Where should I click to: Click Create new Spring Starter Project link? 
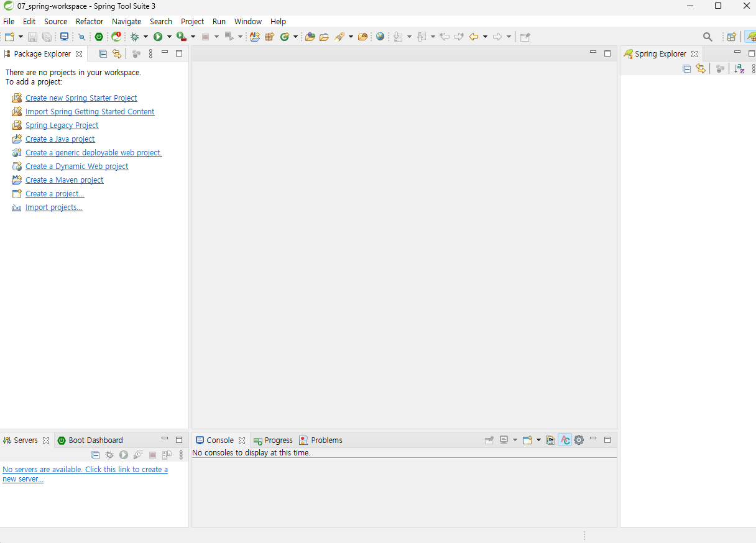point(81,98)
